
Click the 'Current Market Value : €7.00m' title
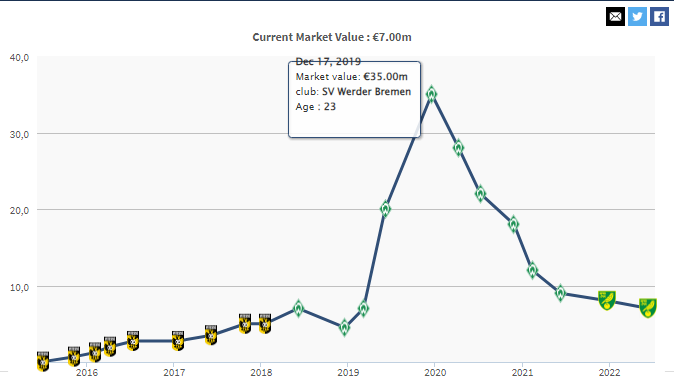332,37
